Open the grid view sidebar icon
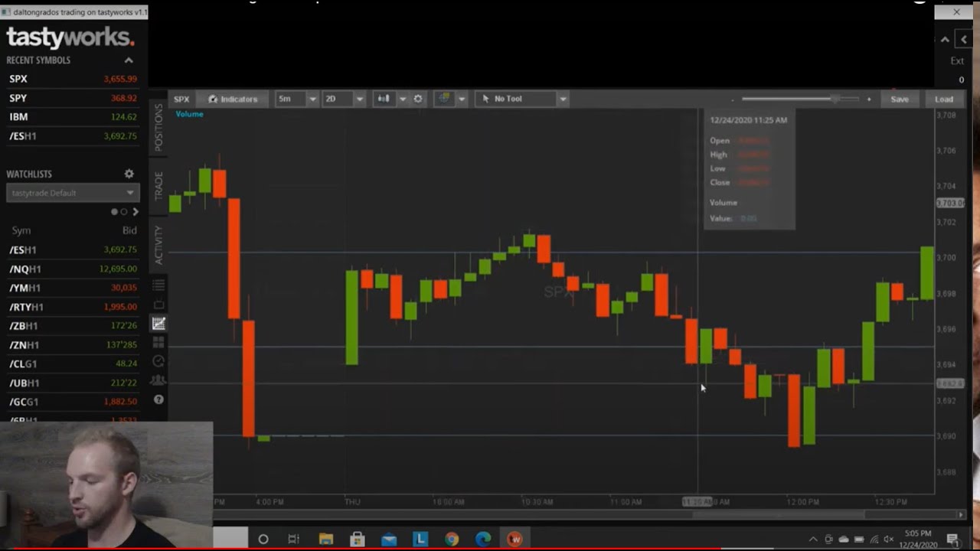 click(x=158, y=342)
